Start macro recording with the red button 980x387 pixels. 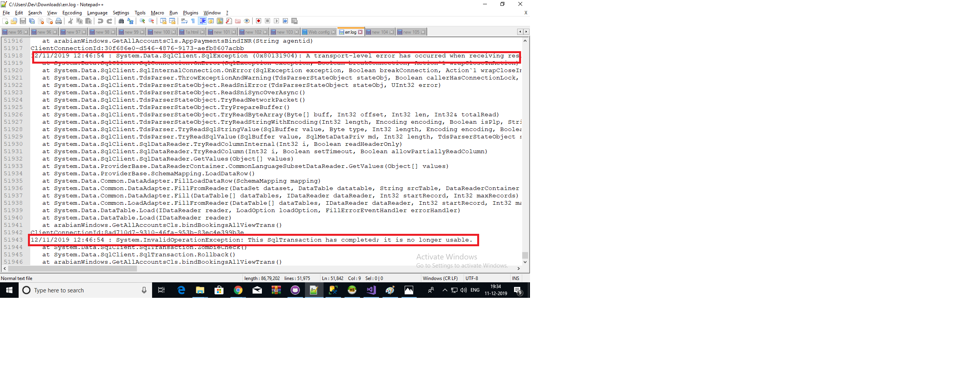pyautogui.click(x=258, y=21)
